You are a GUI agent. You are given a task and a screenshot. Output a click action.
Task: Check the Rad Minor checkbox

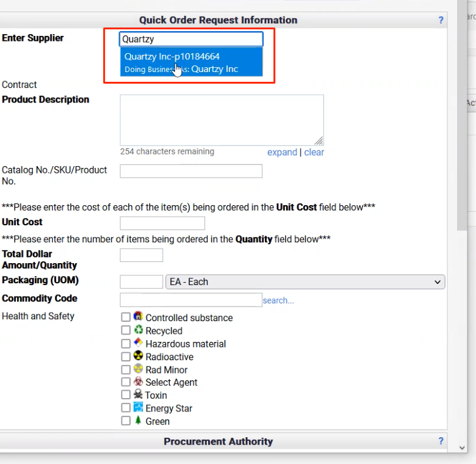(x=126, y=369)
